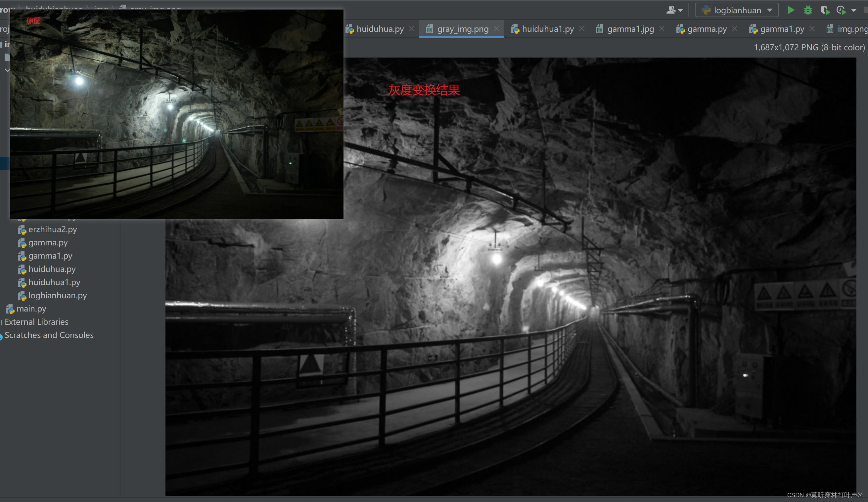Open the profiler options dropdown arrow

click(854, 11)
